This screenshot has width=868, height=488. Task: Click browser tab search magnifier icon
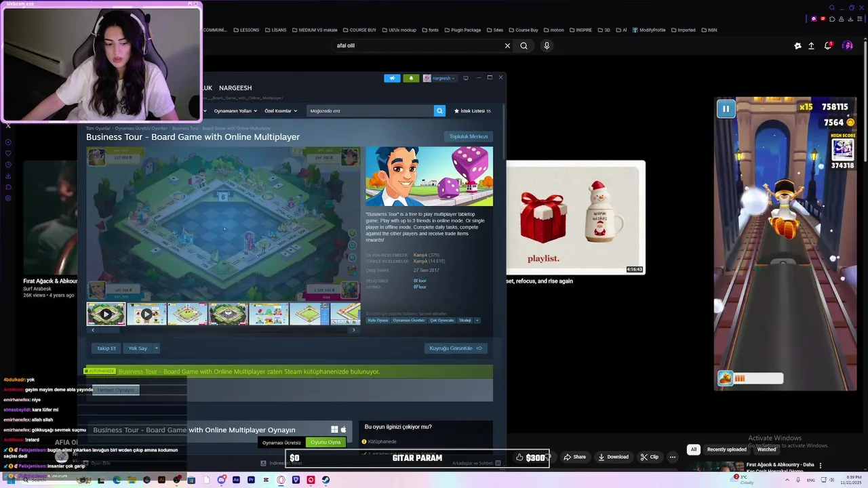[832, 8]
